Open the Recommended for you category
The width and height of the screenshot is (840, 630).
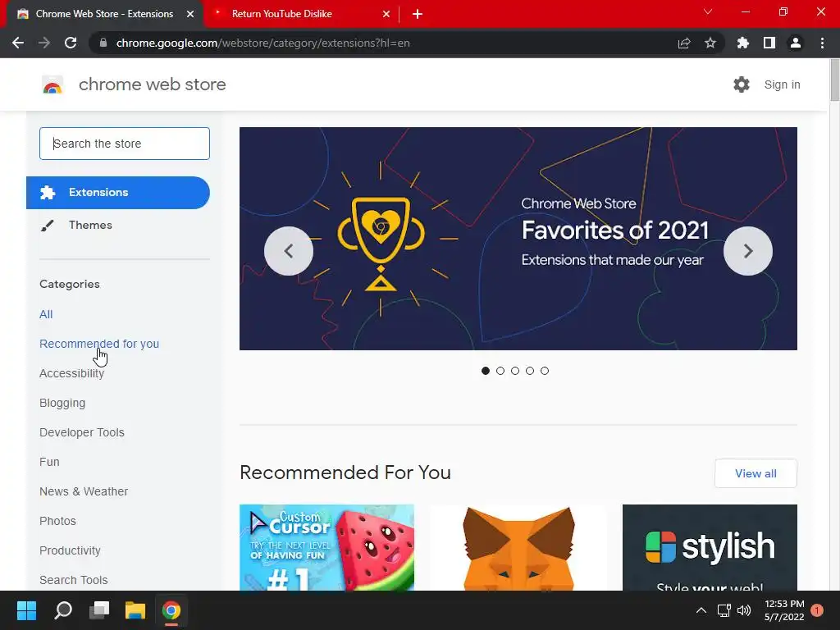pyautogui.click(x=99, y=344)
